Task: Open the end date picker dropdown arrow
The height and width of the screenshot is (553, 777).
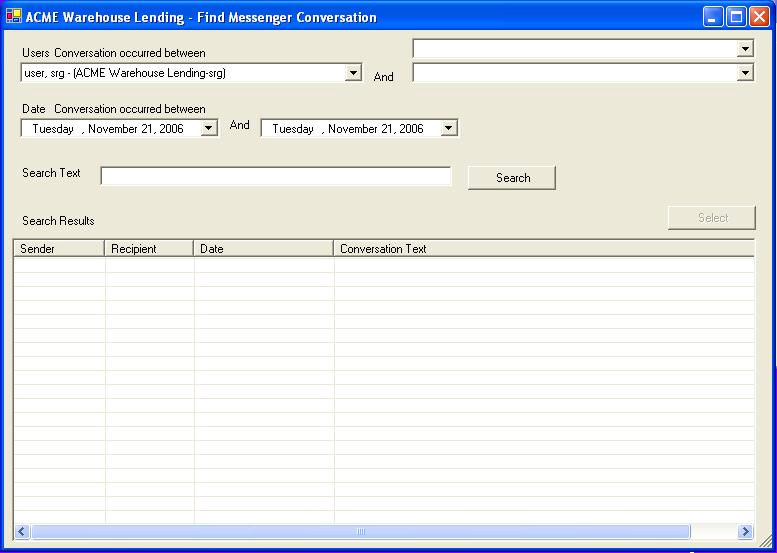Action: tap(448, 128)
